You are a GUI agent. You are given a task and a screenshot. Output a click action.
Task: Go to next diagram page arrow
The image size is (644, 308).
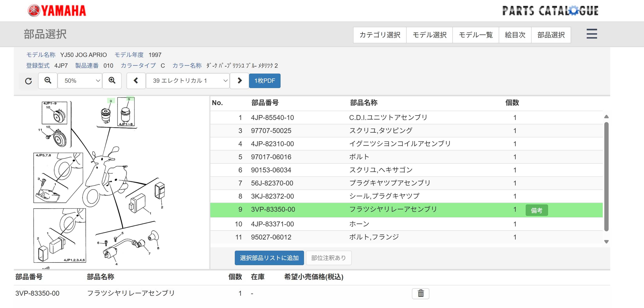pos(239,81)
